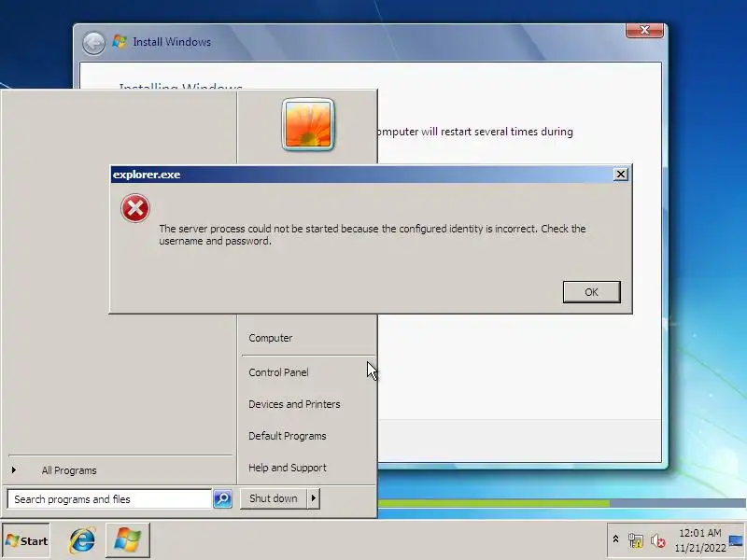Click the network warning tray icon

pos(636,540)
